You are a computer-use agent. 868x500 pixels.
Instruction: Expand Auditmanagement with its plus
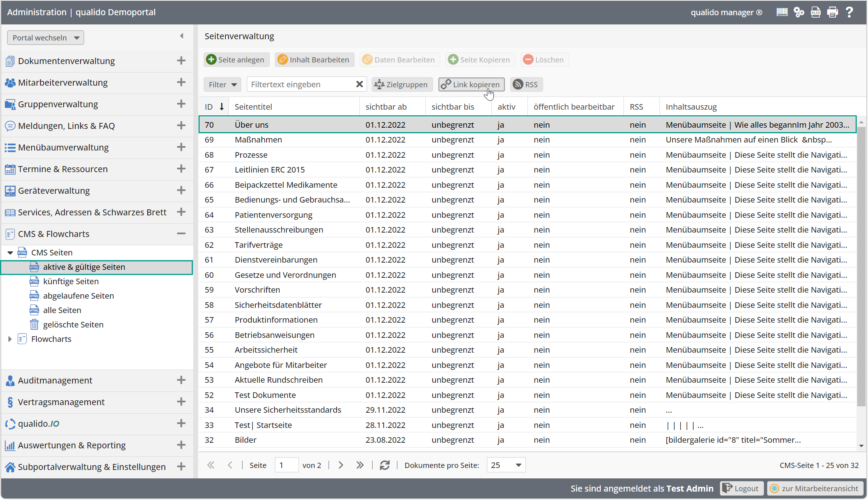[181, 380]
